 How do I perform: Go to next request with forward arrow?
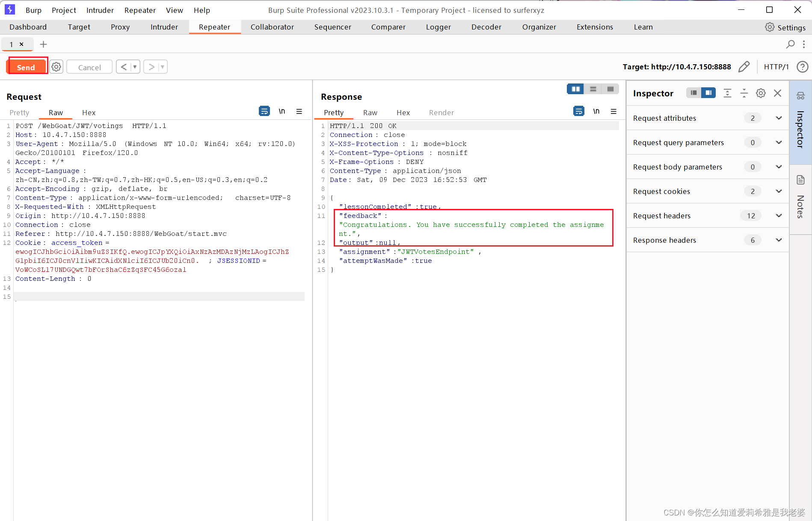(151, 67)
